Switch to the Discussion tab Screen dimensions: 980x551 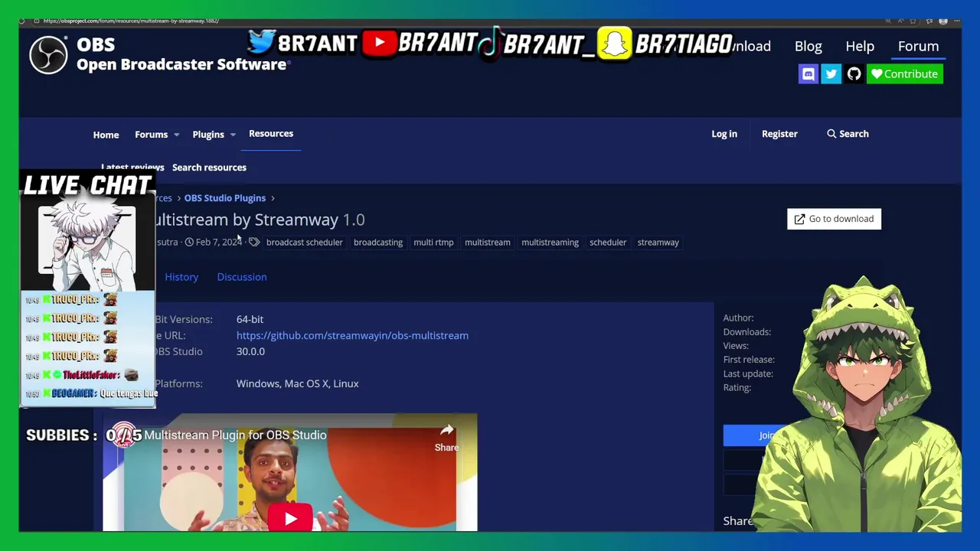point(242,277)
